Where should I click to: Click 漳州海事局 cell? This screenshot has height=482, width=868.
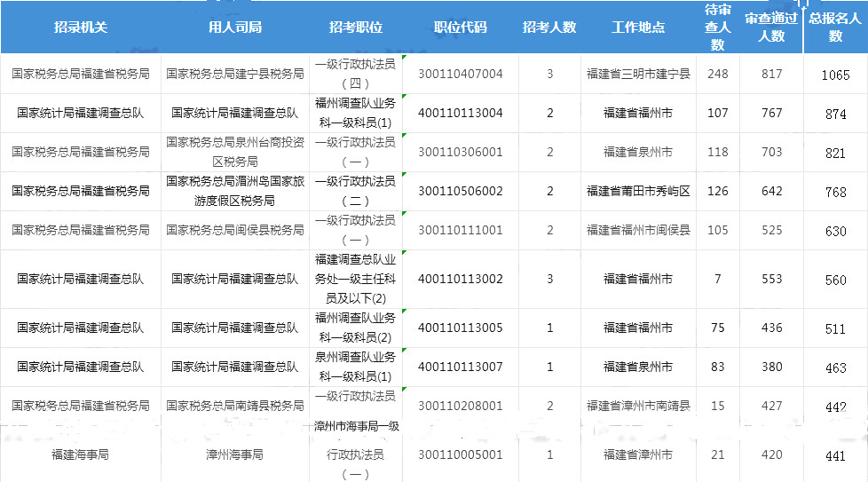point(235,454)
